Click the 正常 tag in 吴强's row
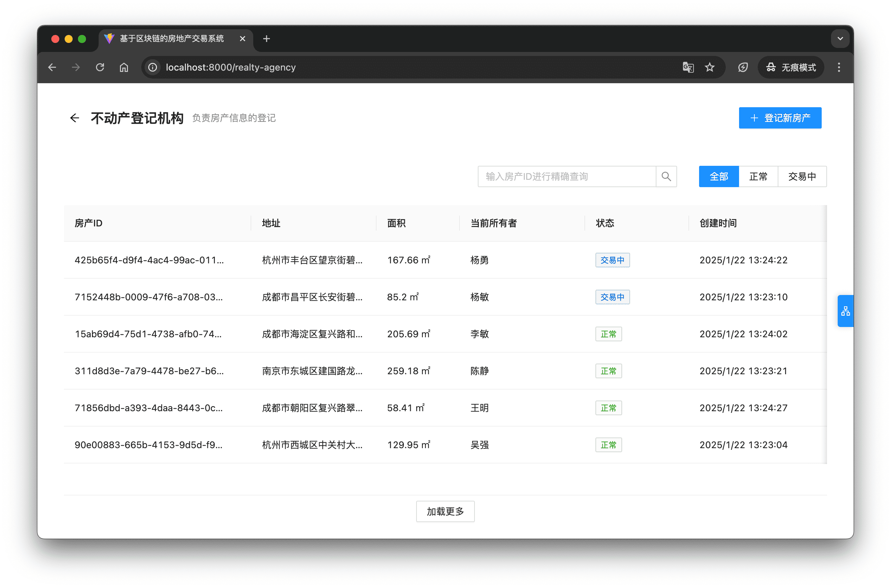 [608, 445]
